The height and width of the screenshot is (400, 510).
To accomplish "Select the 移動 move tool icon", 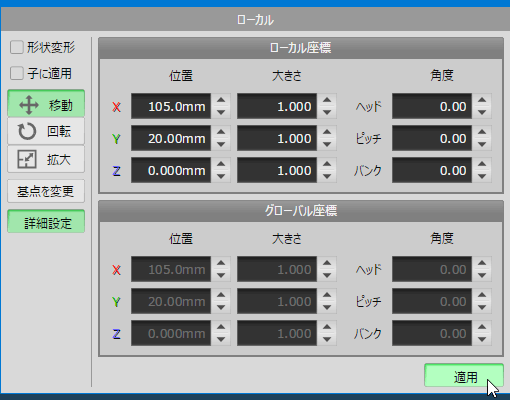I will [29, 105].
